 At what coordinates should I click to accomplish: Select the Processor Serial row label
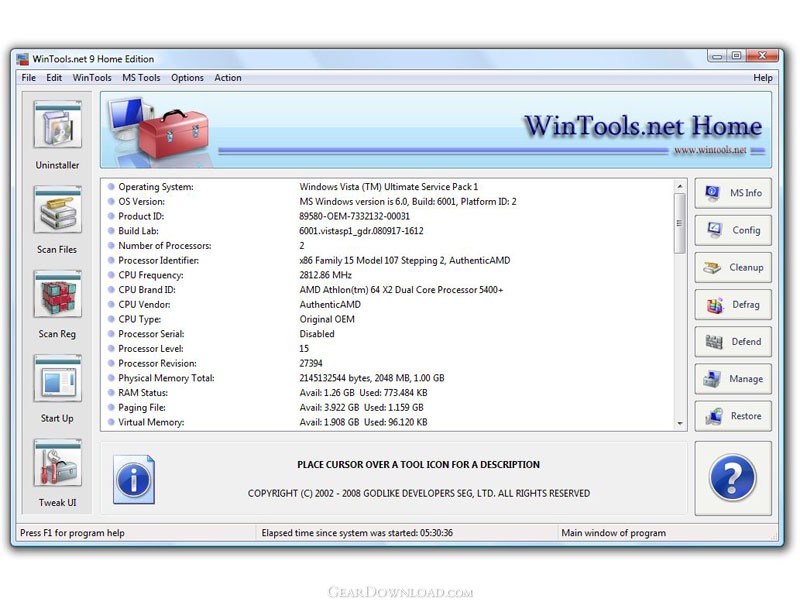click(152, 334)
